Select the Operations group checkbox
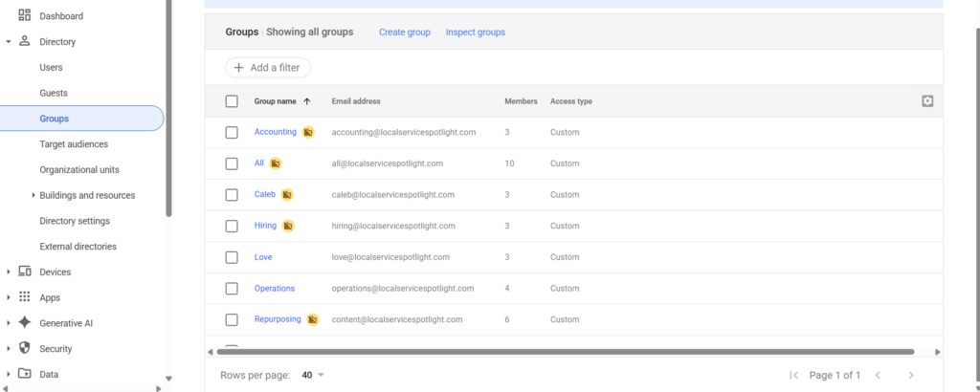 tap(232, 289)
